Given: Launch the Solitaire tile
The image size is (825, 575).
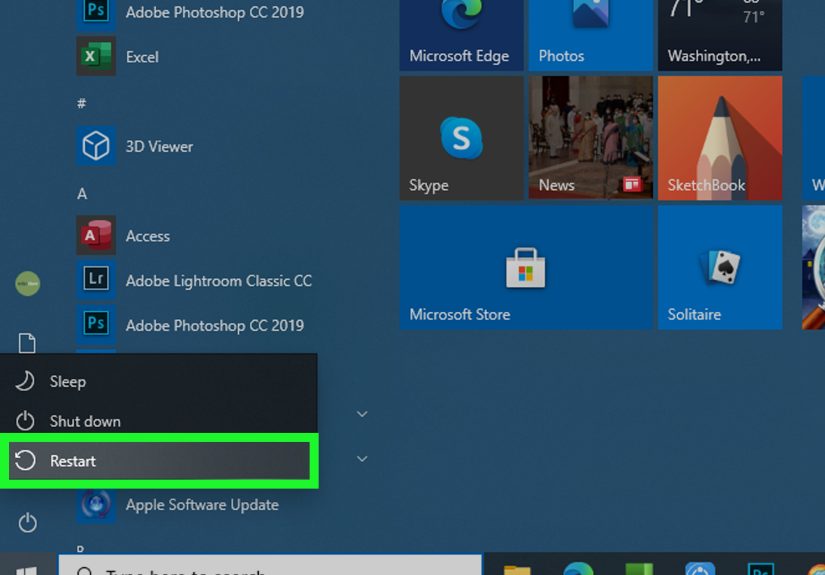Looking at the screenshot, I should [720, 267].
